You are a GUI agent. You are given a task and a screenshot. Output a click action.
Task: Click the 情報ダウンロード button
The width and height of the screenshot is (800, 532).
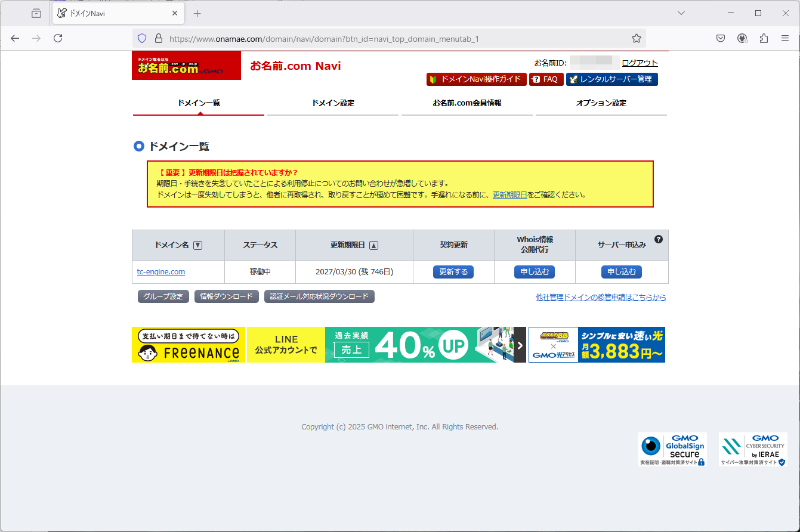[x=227, y=296]
